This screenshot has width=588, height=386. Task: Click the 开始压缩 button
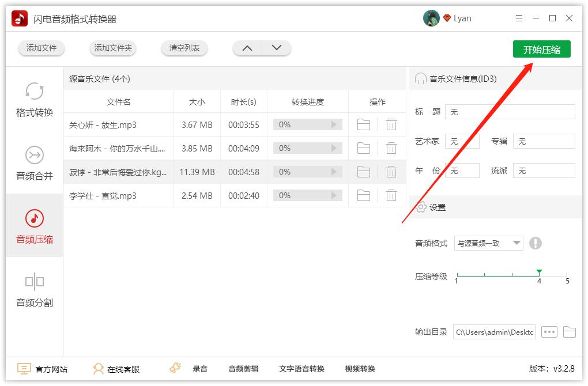point(541,49)
